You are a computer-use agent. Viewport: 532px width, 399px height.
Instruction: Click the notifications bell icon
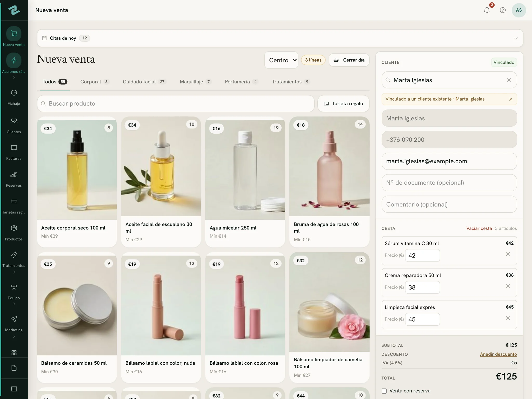(487, 10)
